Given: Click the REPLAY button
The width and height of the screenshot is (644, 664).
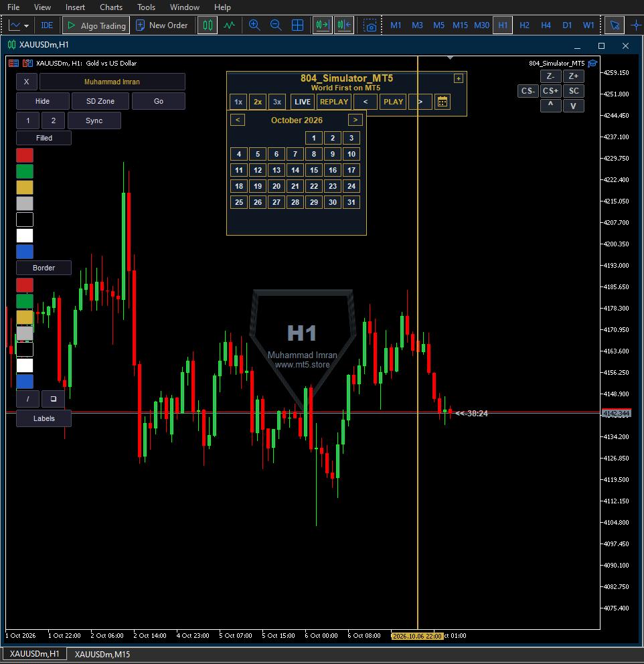Looking at the screenshot, I should click(333, 102).
